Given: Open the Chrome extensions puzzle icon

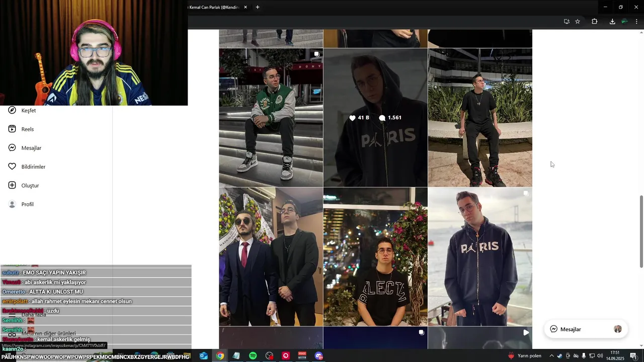Looking at the screenshot, I should (x=595, y=22).
